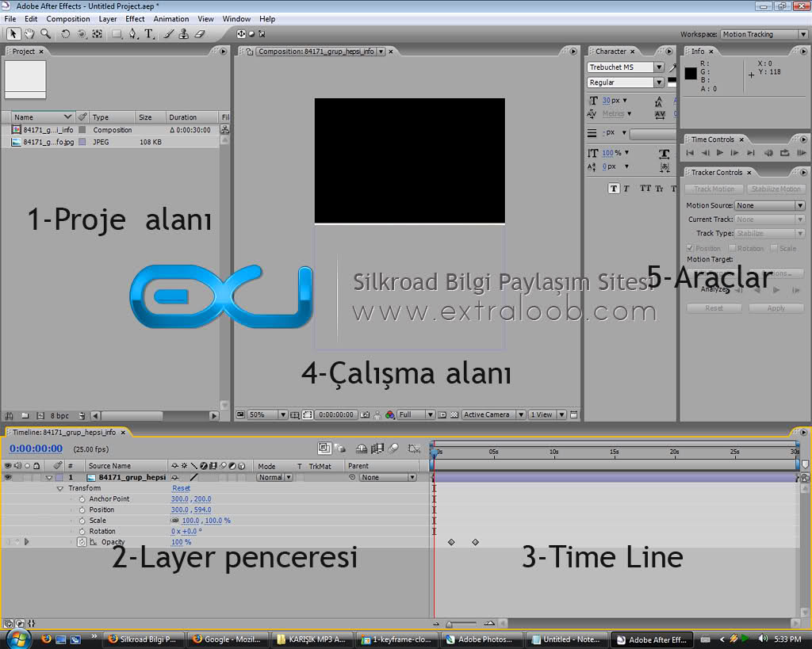Jump to last frame in Time Controls
Screen dimensions: 812x649
pos(751,153)
